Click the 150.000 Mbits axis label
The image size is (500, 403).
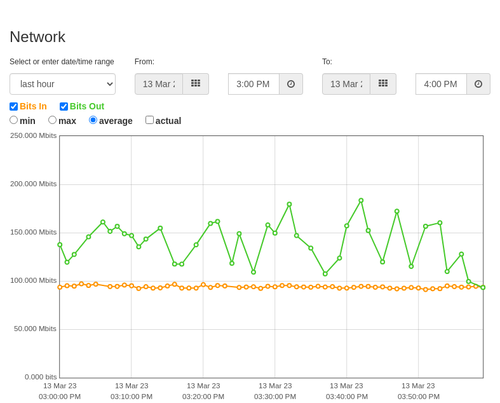33,232
